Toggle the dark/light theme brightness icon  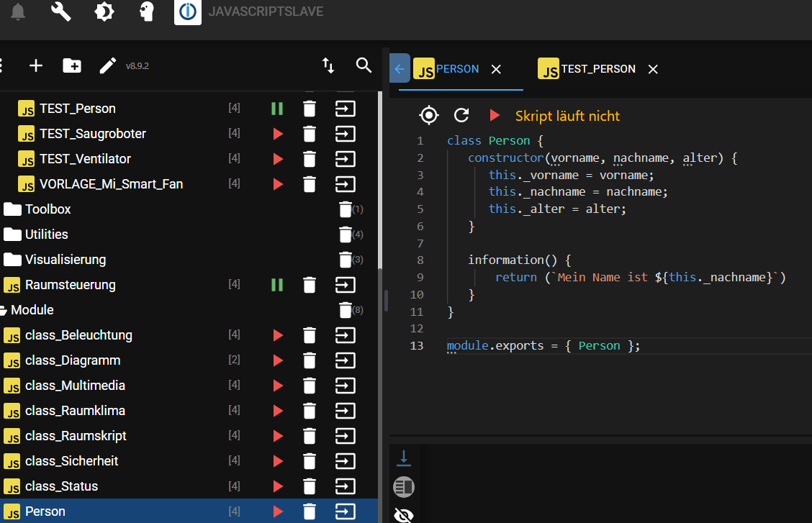(x=104, y=12)
